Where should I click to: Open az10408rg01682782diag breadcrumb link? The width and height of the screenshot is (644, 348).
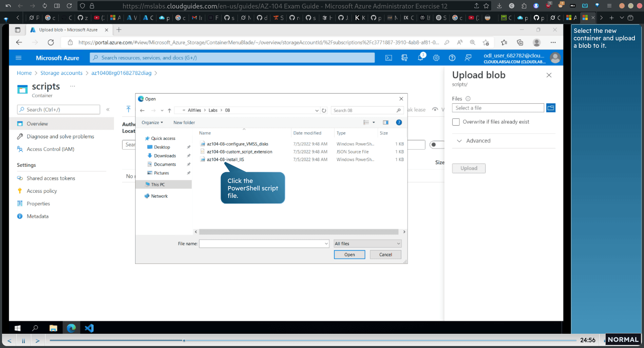coord(121,73)
